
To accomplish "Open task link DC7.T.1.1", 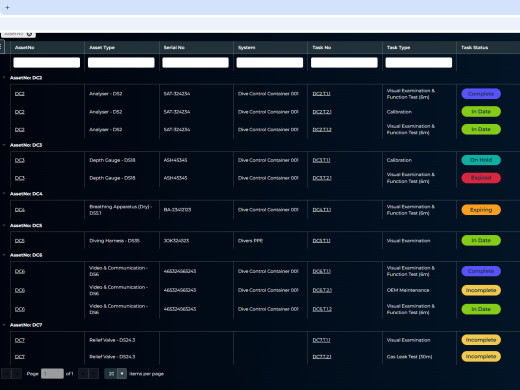I will 321,340.
